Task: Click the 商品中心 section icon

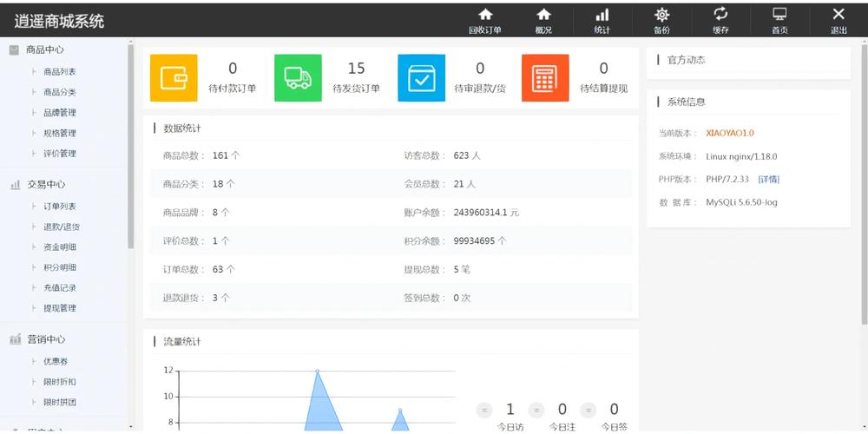Action: pos(15,49)
